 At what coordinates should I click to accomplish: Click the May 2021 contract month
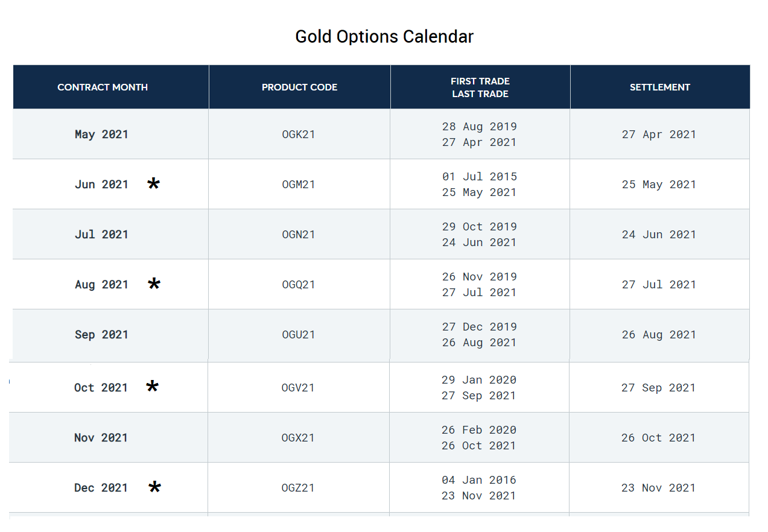click(101, 135)
